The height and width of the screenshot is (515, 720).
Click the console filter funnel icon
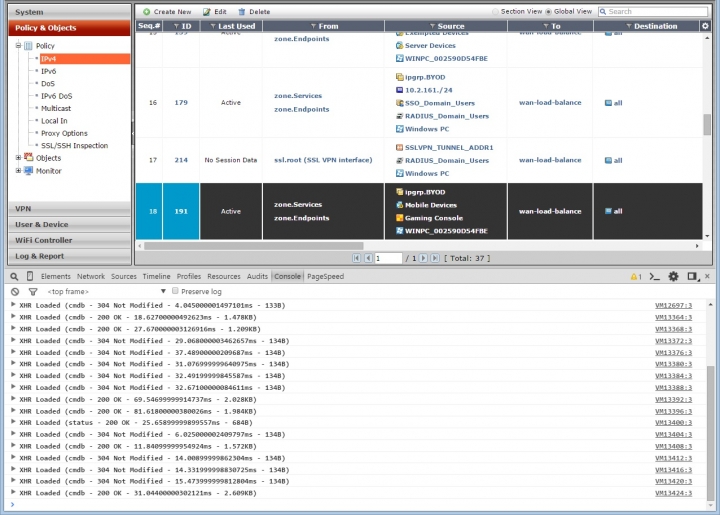tap(33, 291)
